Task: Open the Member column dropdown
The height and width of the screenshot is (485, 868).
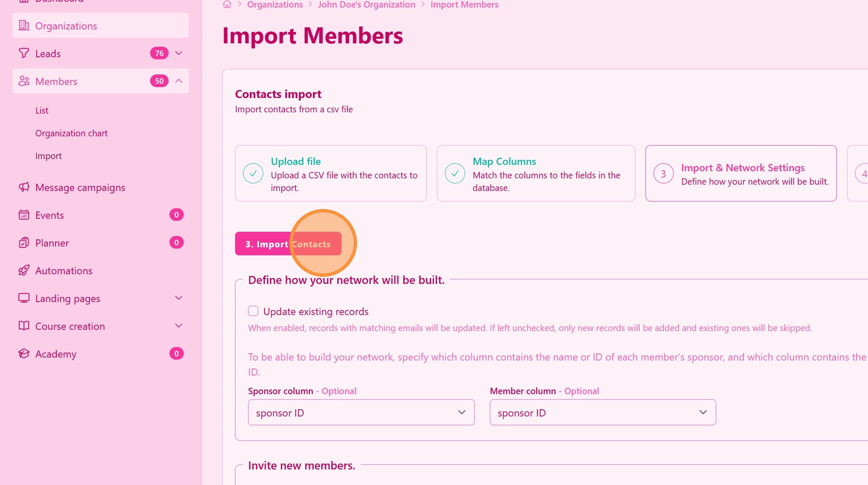Action: pyautogui.click(x=603, y=413)
